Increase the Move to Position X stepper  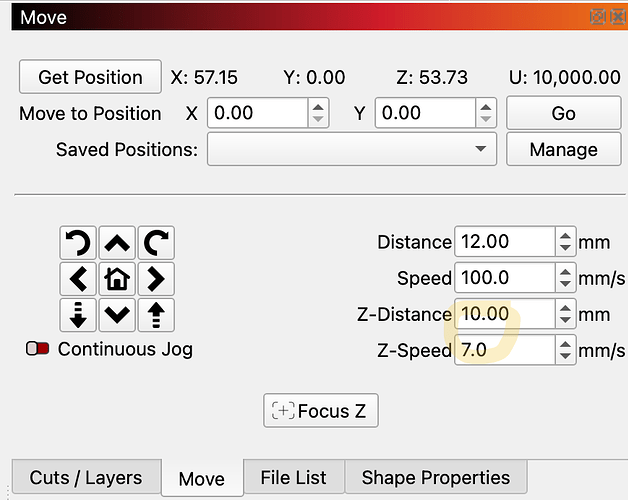(318, 107)
